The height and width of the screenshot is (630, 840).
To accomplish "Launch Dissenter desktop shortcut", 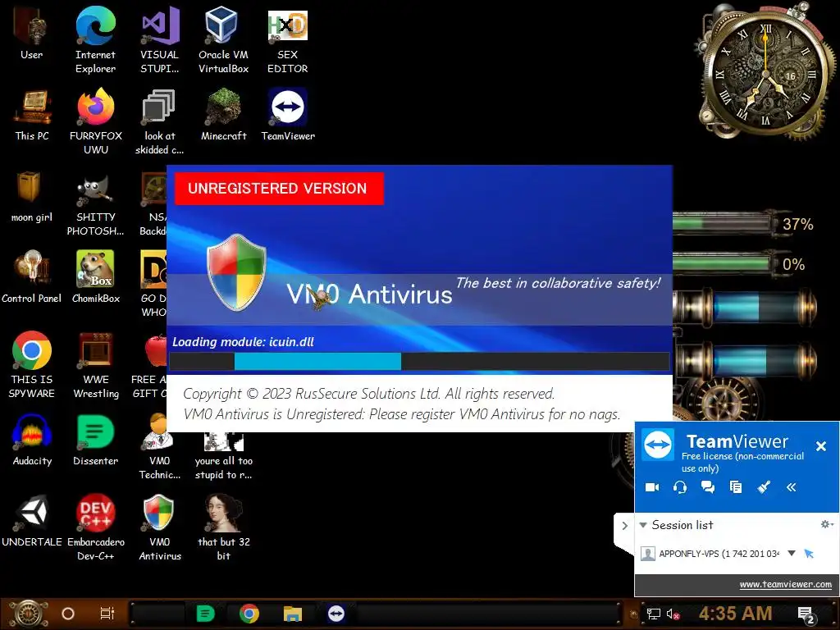I will (95, 441).
